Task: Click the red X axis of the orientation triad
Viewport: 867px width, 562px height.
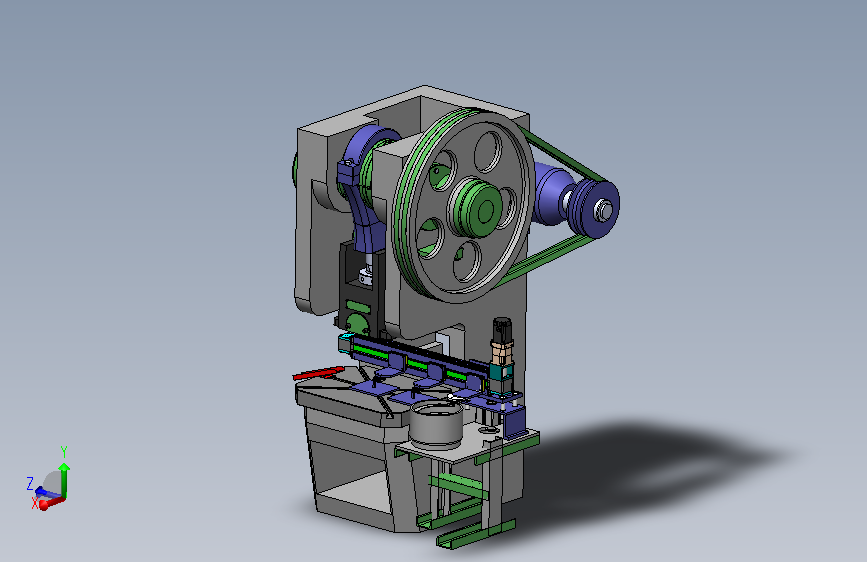Action: [51, 503]
